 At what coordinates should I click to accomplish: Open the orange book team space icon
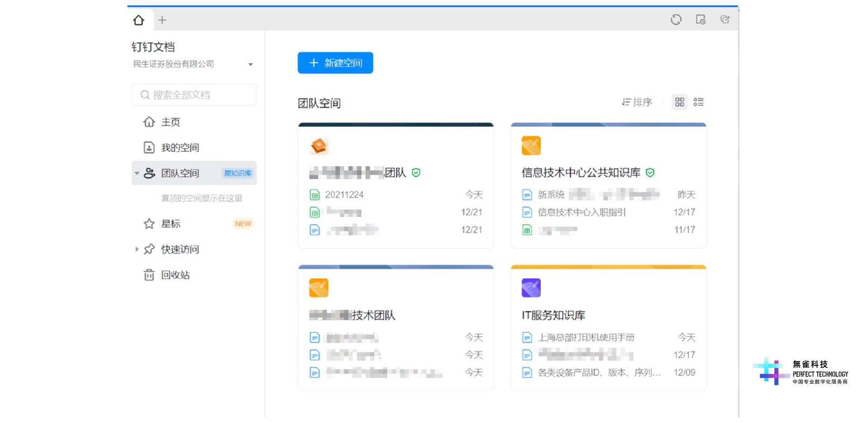(x=319, y=146)
